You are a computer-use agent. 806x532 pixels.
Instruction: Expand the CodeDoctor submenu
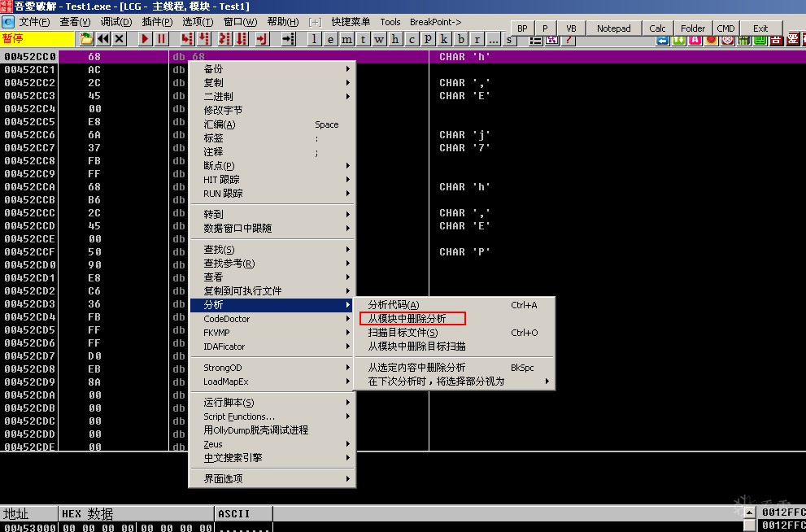[x=272, y=319]
